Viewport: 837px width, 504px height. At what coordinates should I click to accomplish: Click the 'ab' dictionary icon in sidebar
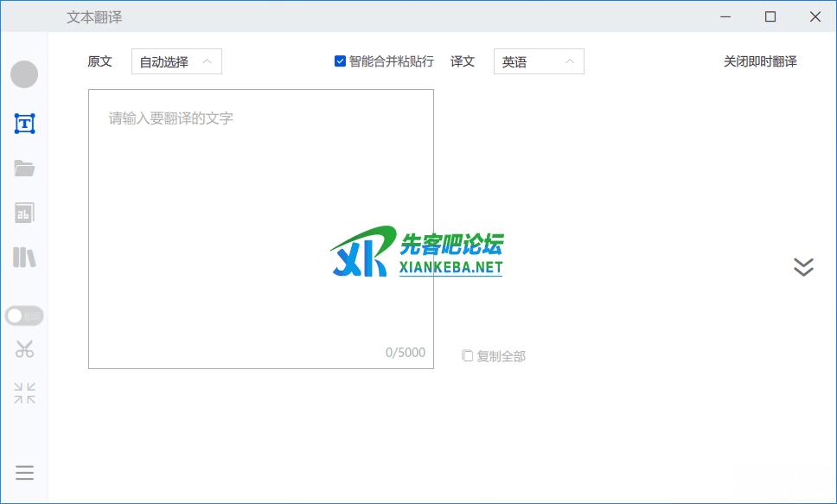pyautogui.click(x=24, y=213)
